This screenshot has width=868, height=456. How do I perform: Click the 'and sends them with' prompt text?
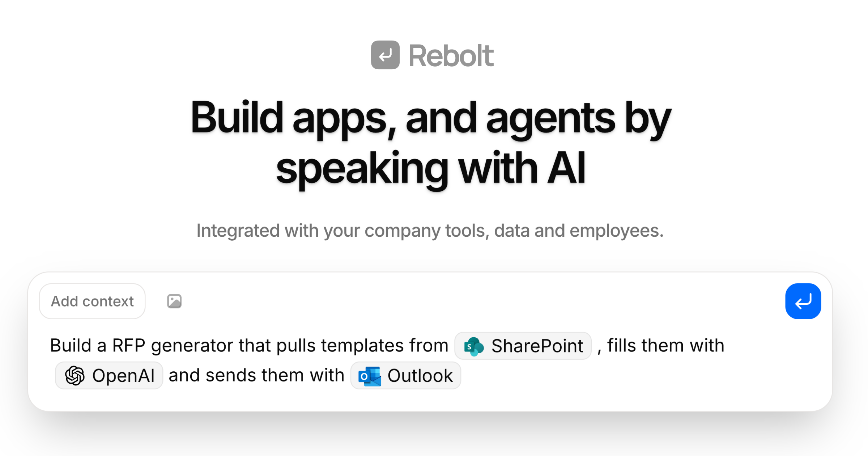coord(256,375)
